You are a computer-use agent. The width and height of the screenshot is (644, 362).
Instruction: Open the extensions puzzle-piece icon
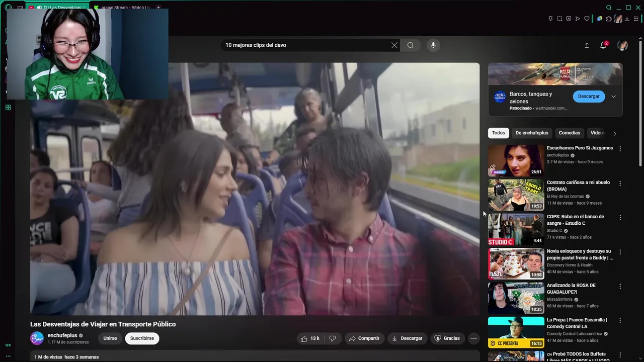(609, 19)
